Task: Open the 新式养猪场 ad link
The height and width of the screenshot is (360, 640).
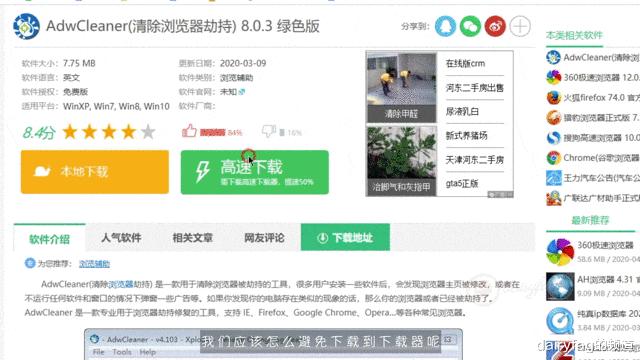Action: (x=466, y=136)
